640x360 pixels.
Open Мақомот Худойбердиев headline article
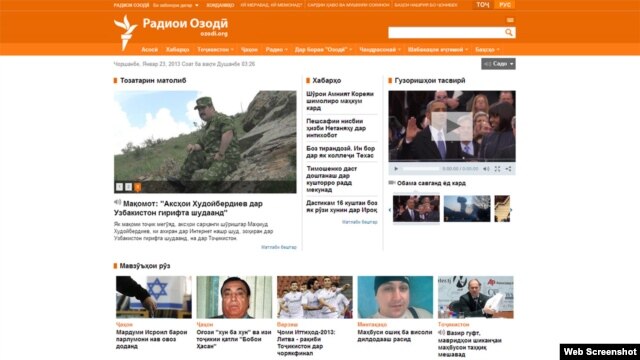click(188, 208)
